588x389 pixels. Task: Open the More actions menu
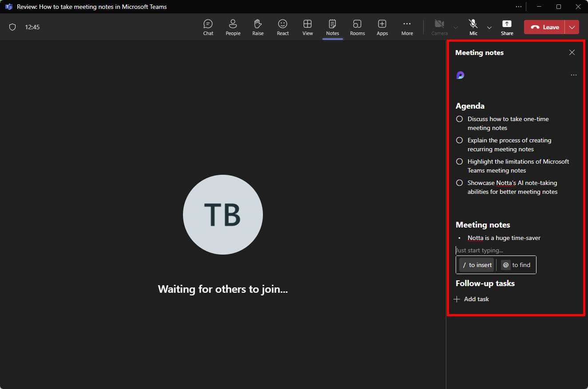point(407,27)
